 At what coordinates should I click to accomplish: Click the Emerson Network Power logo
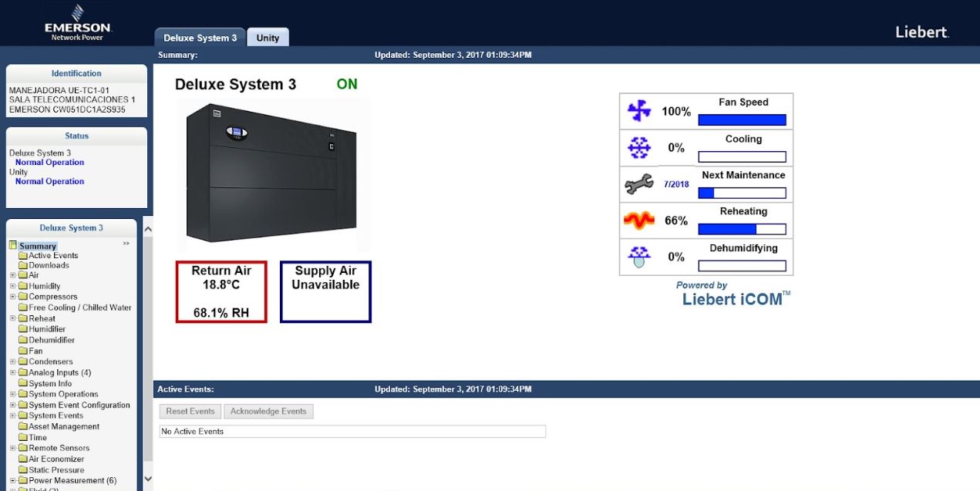76,22
